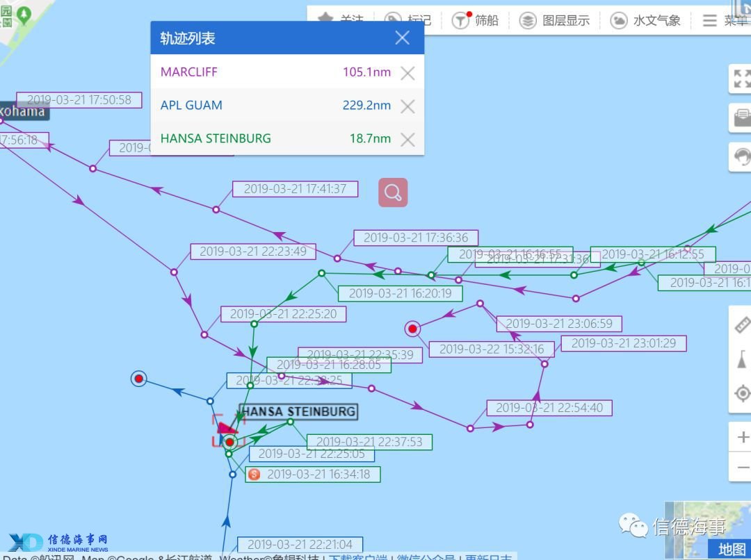Click timestamp label 2019-03-21 17:41:37
Image resolution: width=751 pixels, height=560 pixels.
pyautogui.click(x=295, y=188)
